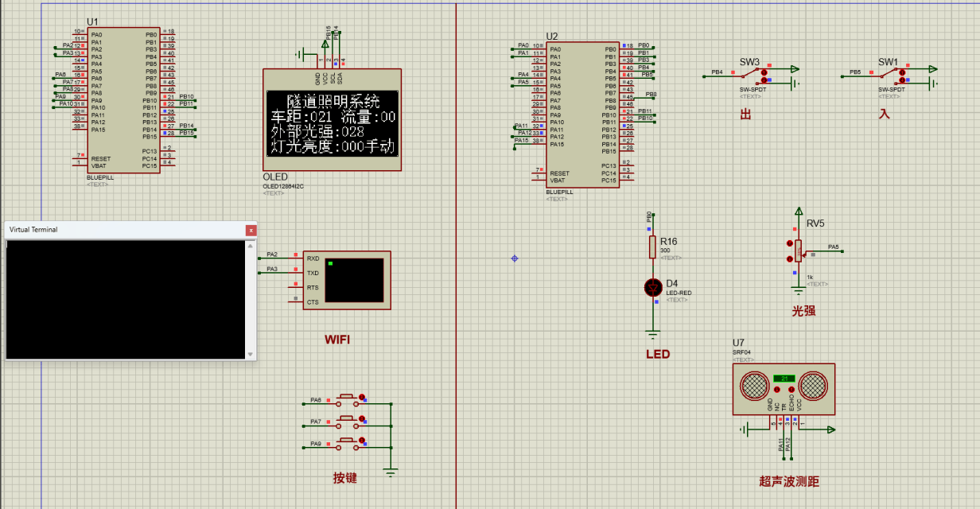
Task: Increase RV5 potentiometer with the upper red dot
Action: coord(790,243)
